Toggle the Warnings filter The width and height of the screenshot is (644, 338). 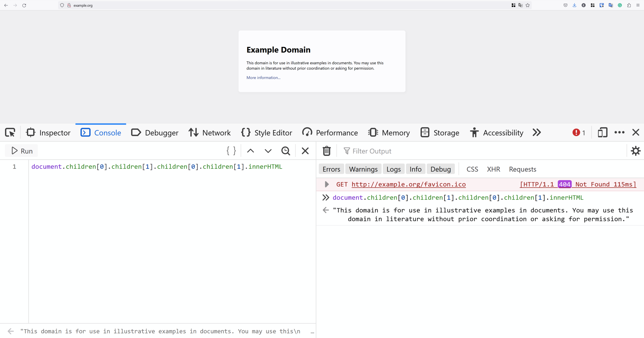pos(363,169)
